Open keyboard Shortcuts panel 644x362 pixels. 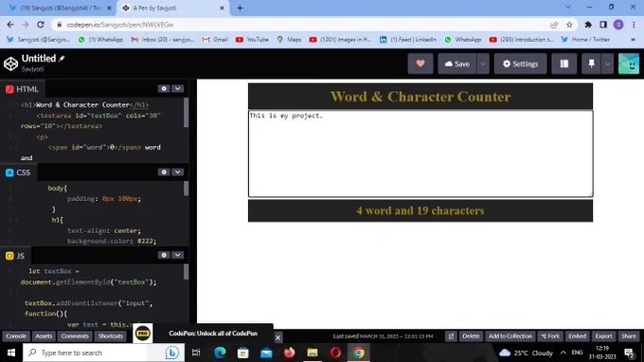(x=111, y=336)
